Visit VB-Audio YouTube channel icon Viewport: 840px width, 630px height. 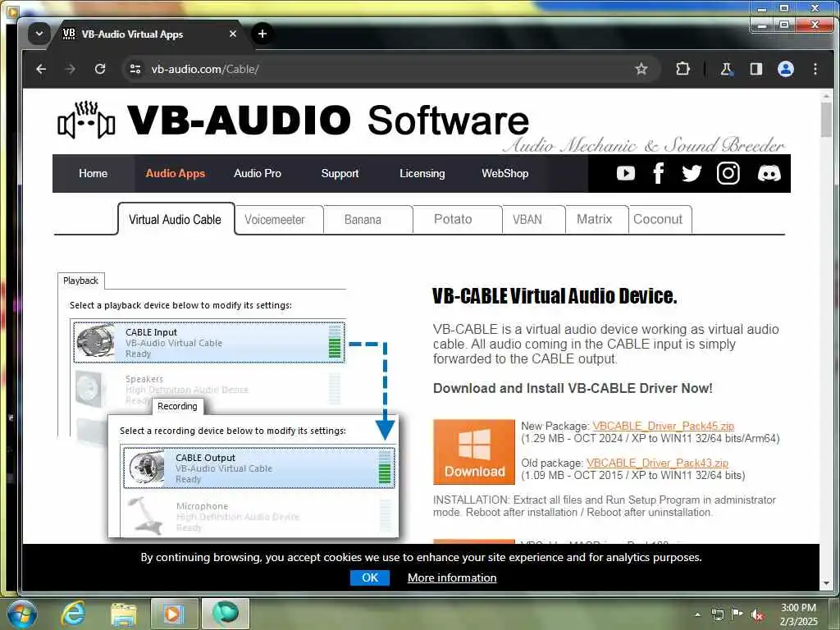(626, 173)
